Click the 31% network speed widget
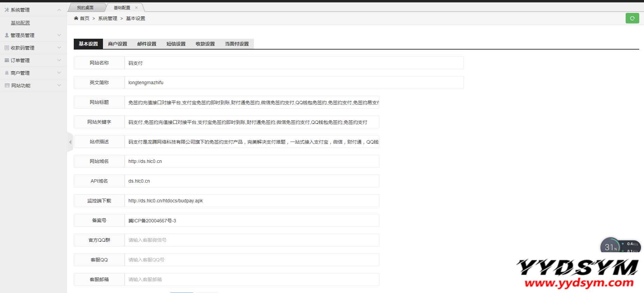The height and width of the screenshot is (293, 644). pos(620,245)
